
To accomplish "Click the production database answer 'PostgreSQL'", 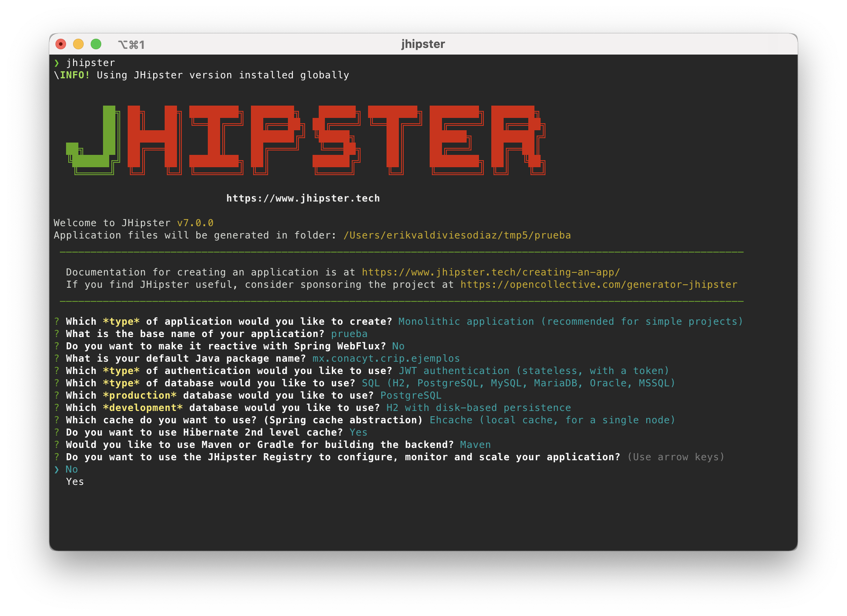I will 411,396.
